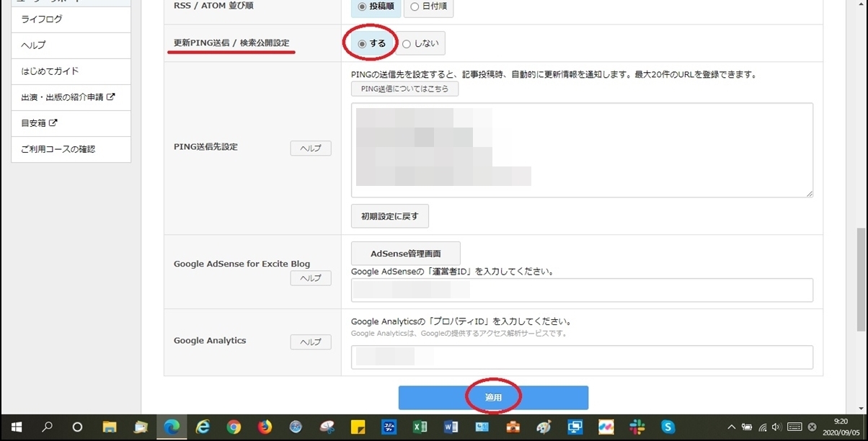Click the Google Analytics property ID field
Screen dimensions: 868x441
(x=581, y=357)
